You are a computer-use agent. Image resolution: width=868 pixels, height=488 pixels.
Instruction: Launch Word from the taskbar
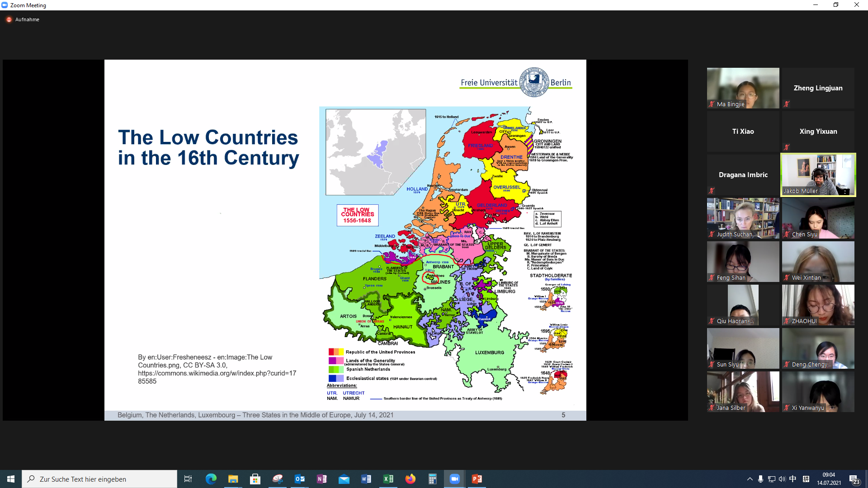click(x=366, y=479)
